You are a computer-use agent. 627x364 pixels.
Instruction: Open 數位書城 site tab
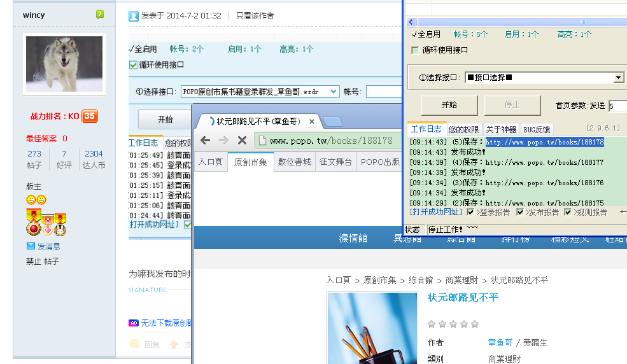(x=294, y=162)
